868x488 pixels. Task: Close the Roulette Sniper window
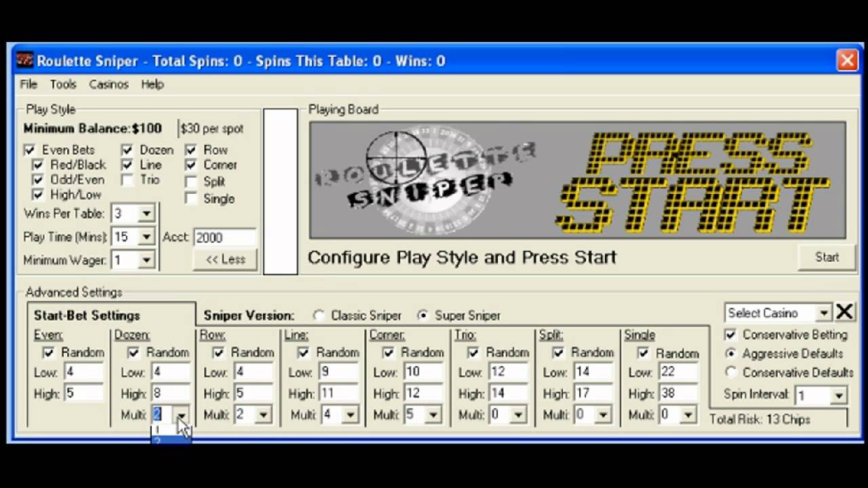(848, 60)
